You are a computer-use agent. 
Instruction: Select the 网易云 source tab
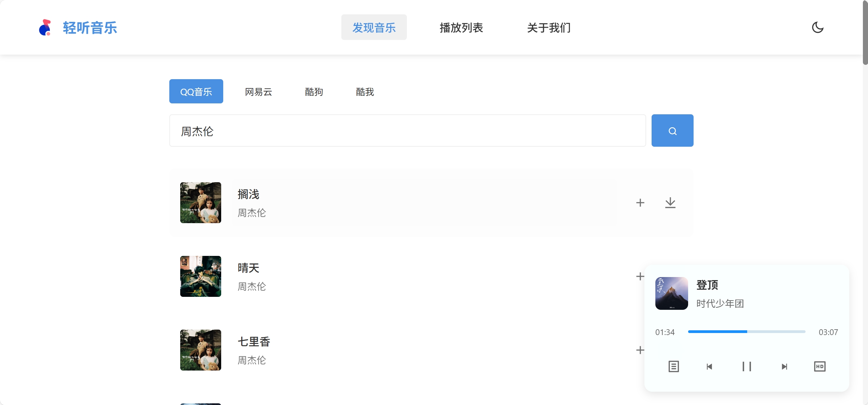tap(258, 91)
